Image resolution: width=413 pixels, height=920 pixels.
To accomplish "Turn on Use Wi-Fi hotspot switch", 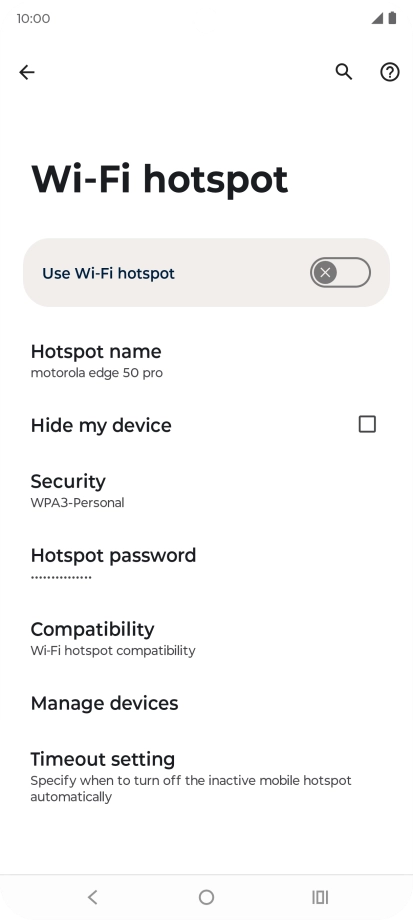I will [x=340, y=272].
